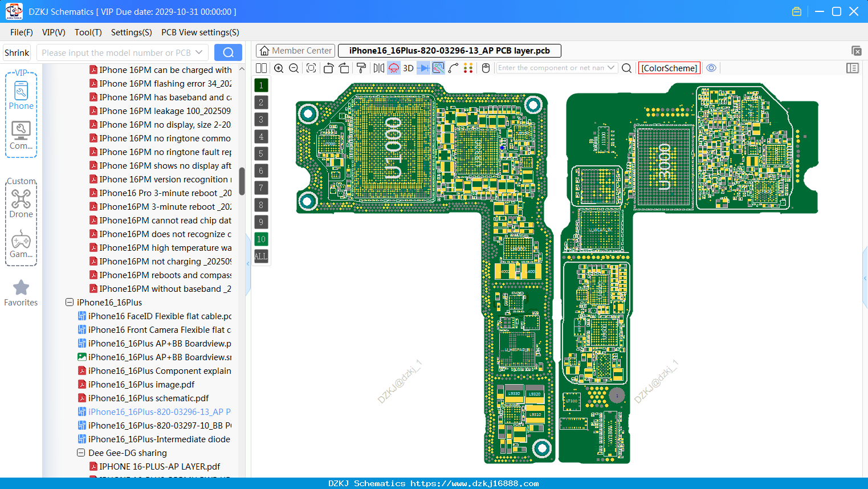Toggle the diode symbol display icon

[423, 68]
